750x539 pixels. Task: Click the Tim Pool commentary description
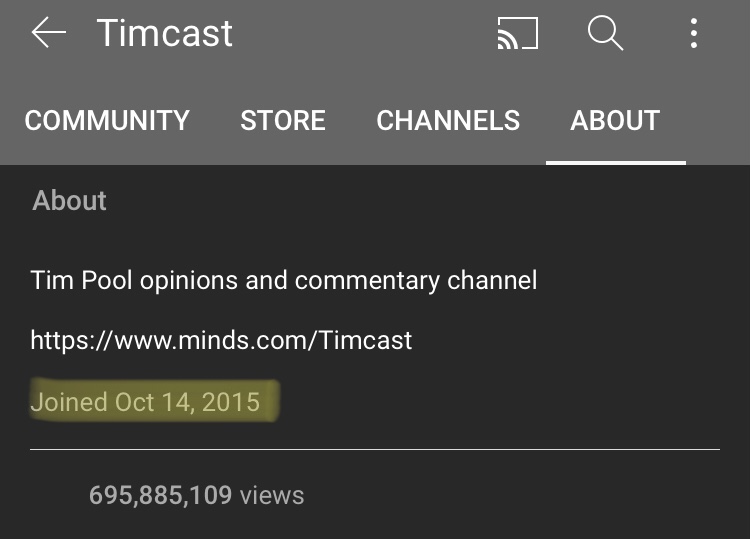(284, 280)
